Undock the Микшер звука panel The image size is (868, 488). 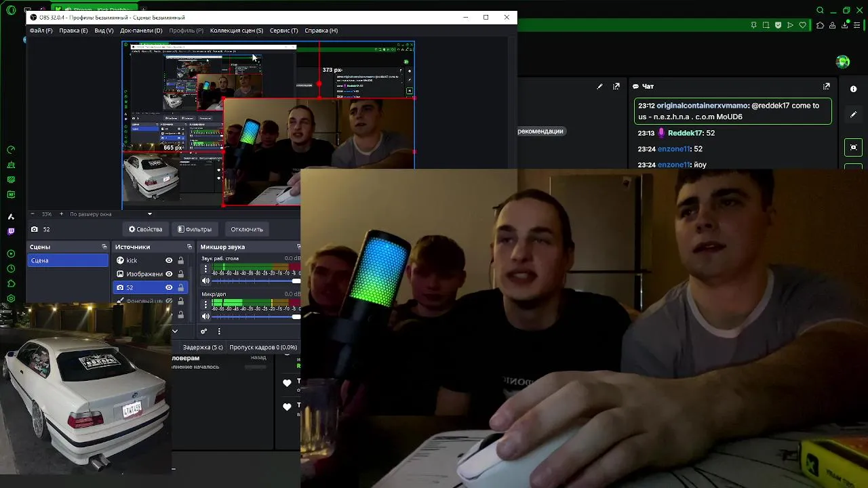[x=298, y=247]
